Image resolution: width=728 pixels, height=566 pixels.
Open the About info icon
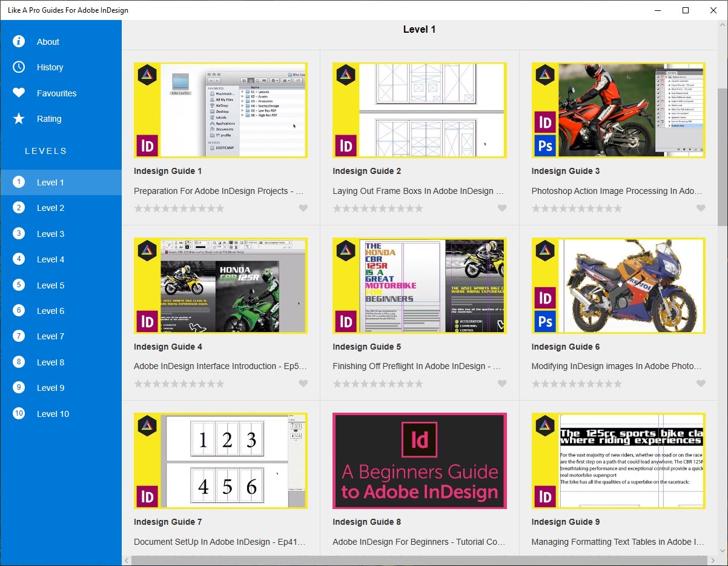pyautogui.click(x=19, y=41)
